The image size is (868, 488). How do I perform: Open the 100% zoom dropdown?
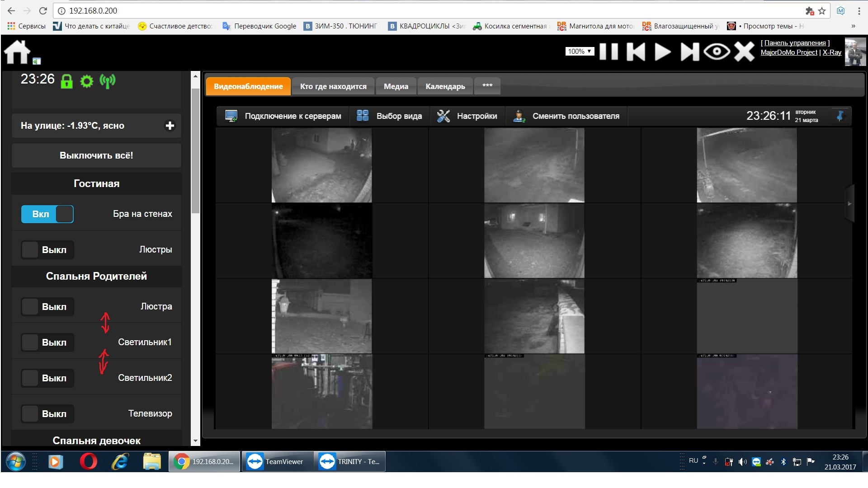pos(579,52)
